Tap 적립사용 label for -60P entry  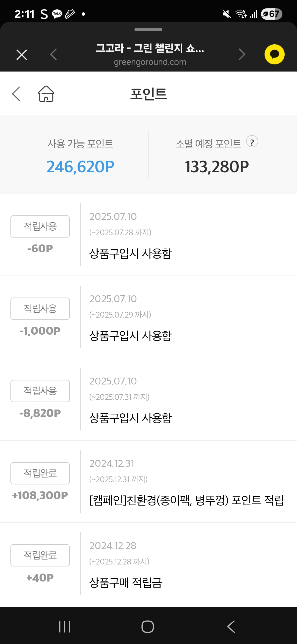pos(40,226)
